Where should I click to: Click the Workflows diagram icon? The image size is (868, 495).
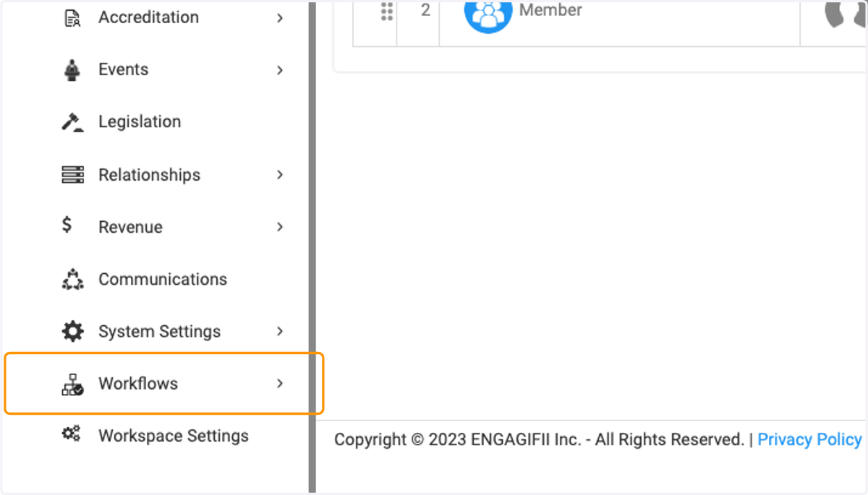[72, 384]
